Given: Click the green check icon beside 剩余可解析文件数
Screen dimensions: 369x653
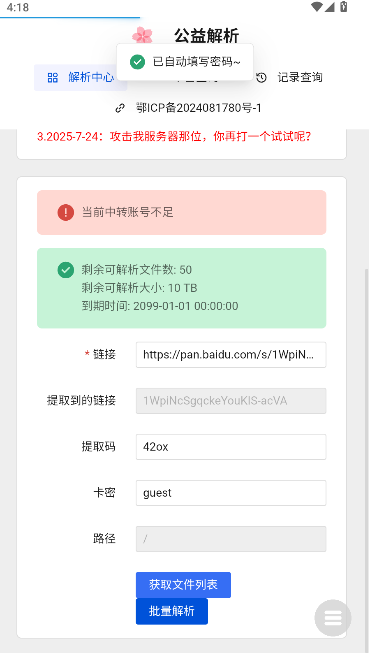Looking at the screenshot, I should click(66, 270).
